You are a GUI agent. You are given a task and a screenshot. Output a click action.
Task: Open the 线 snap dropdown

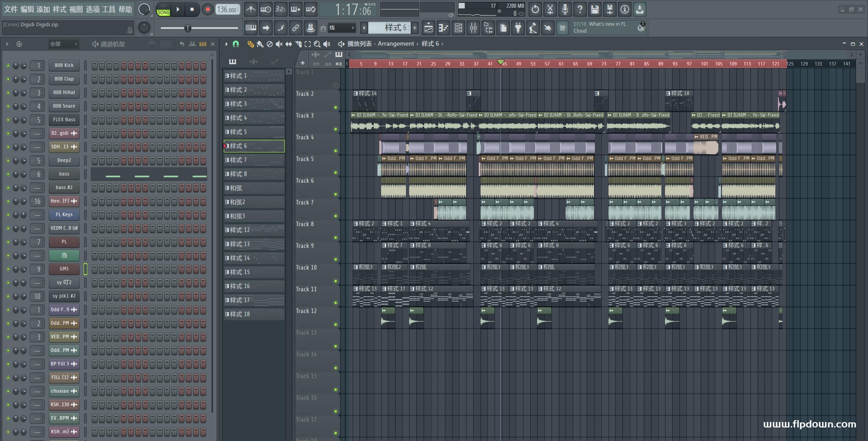pyautogui.click(x=341, y=28)
